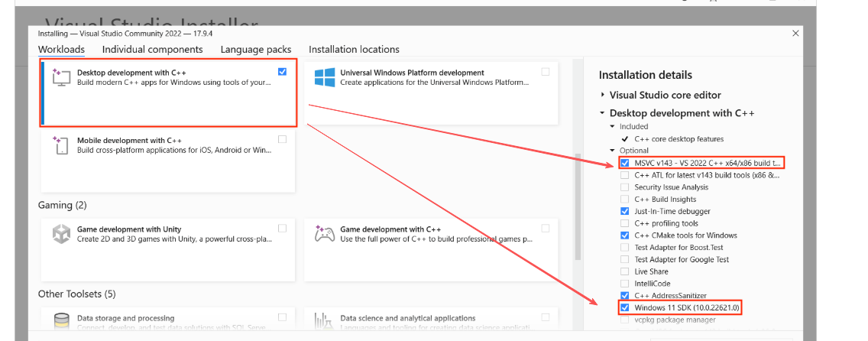
Task: Click the Universal Windows Platform Windows logo icon
Action: [x=325, y=77]
